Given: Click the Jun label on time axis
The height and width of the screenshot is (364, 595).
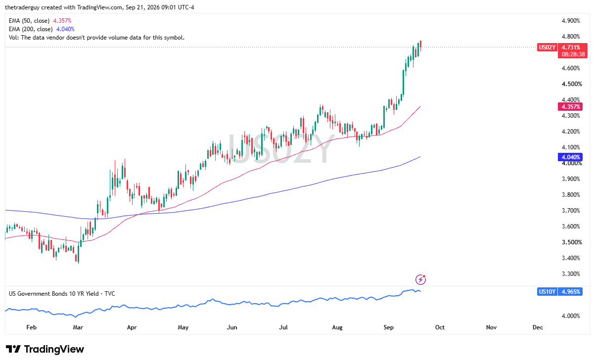Looking at the screenshot, I should tap(232, 327).
